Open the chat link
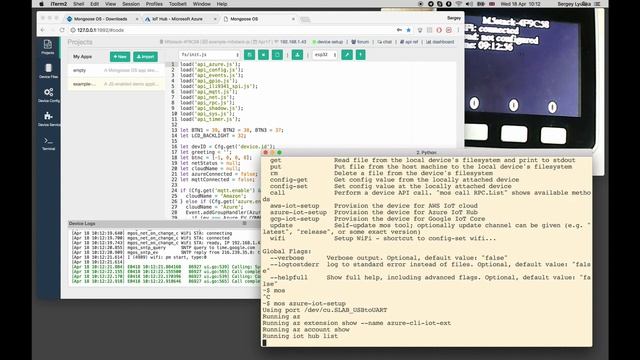The image size is (640, 360). [384, 42]
